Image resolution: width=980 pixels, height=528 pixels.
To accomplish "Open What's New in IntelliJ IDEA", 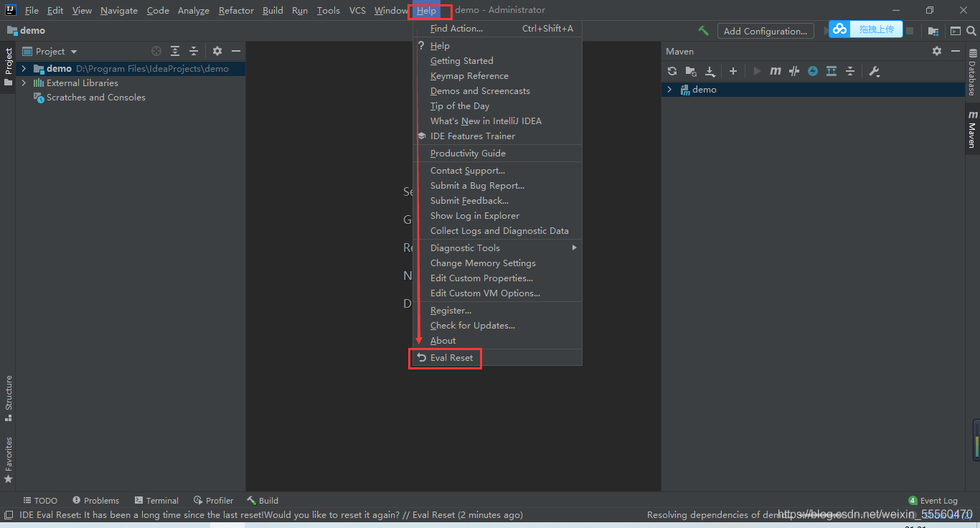I will pos(497,121).
